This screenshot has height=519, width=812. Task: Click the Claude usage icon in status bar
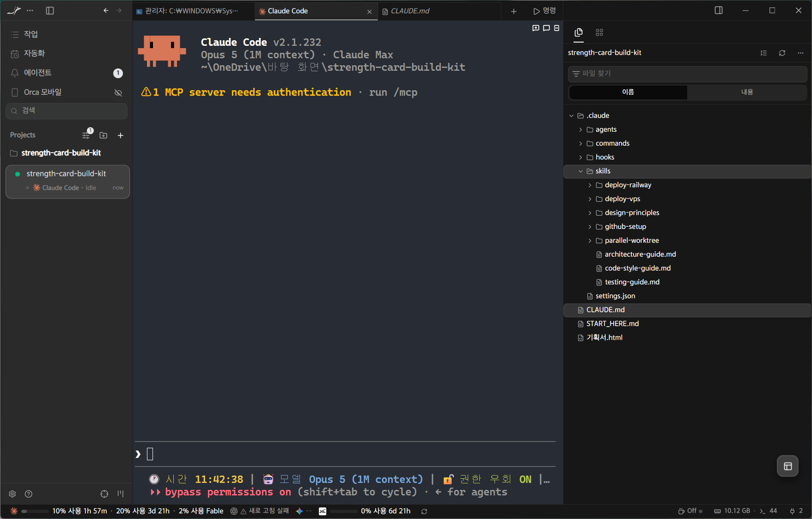click(14, 511)
